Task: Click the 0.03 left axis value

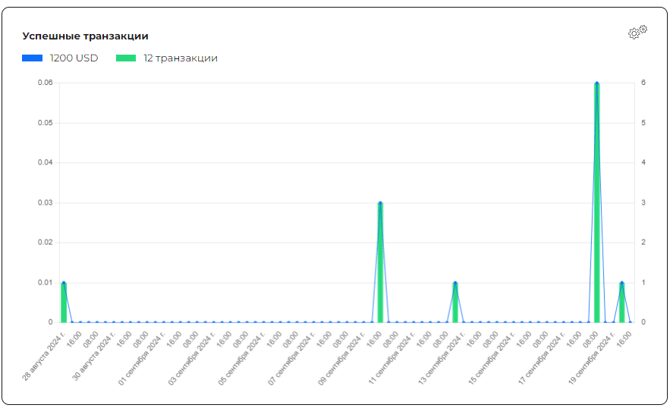Action: point(46,203)
